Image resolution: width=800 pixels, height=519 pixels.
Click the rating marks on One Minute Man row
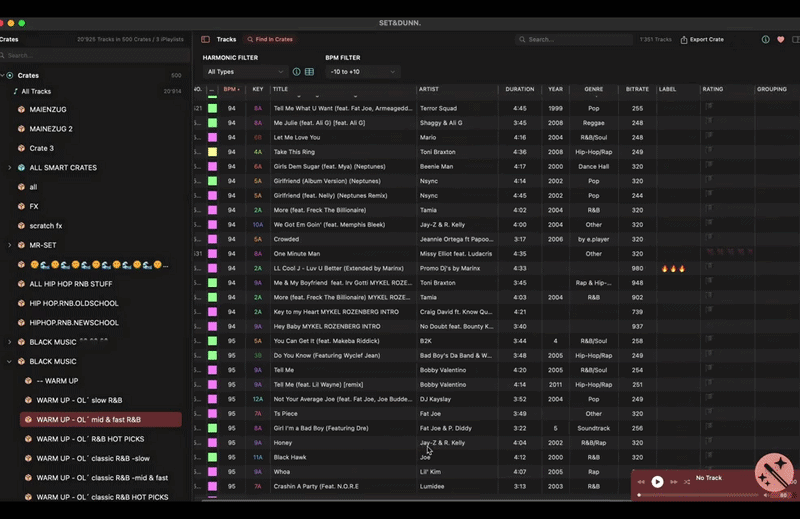pyautogui.click(x=729, y=252)
